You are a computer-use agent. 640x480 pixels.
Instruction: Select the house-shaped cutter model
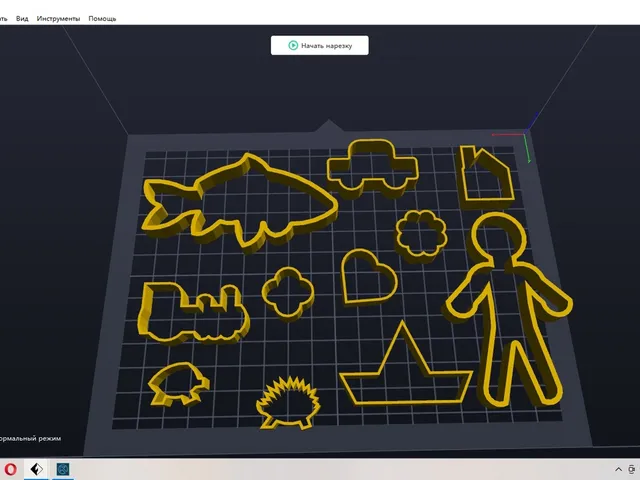[x=486, y=176]
